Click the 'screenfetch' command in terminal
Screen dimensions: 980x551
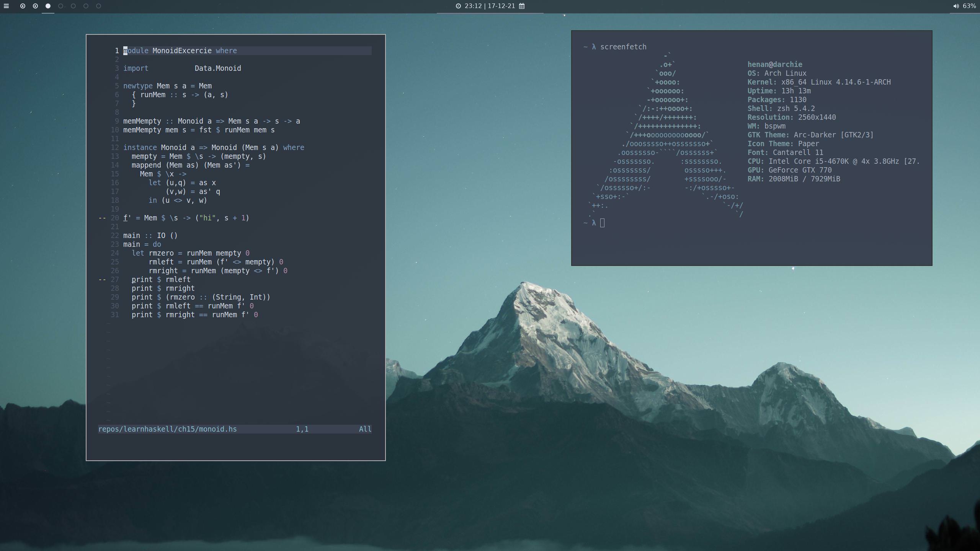pos(623,47)
